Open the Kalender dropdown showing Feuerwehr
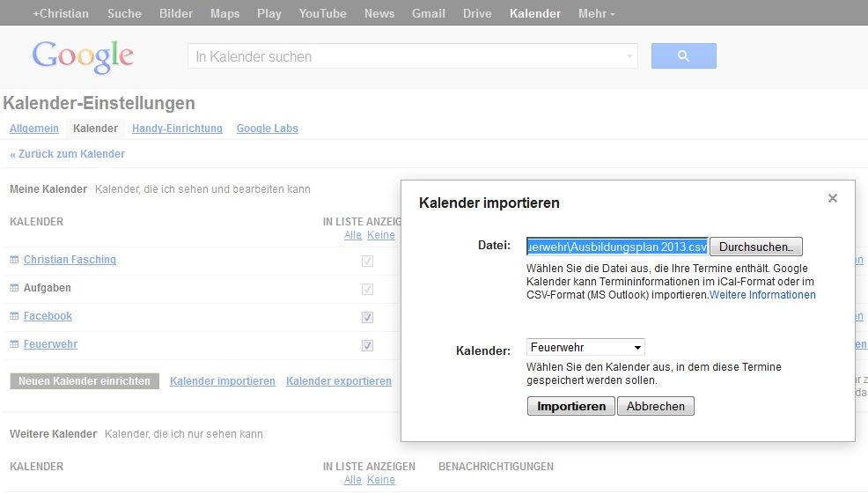 pos(585,347)
